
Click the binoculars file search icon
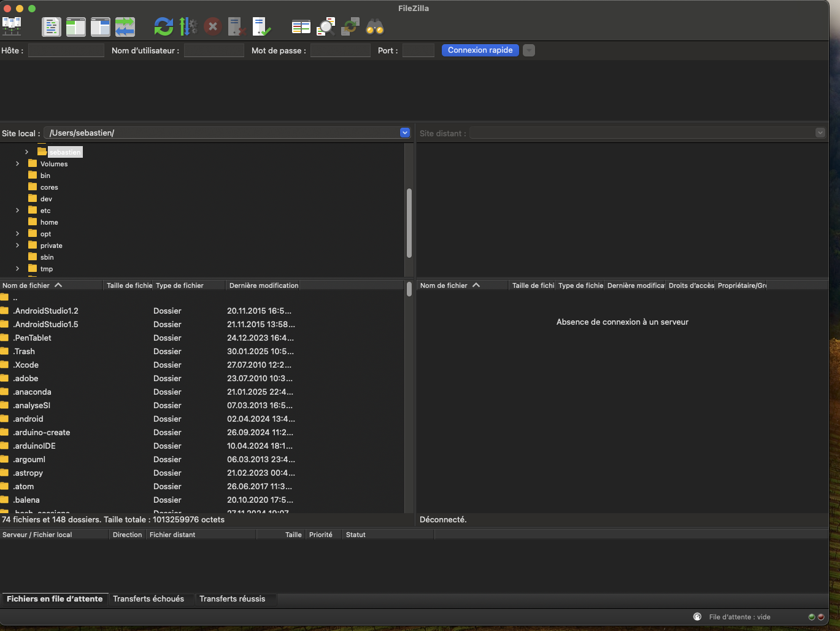(x=375, y=26)
